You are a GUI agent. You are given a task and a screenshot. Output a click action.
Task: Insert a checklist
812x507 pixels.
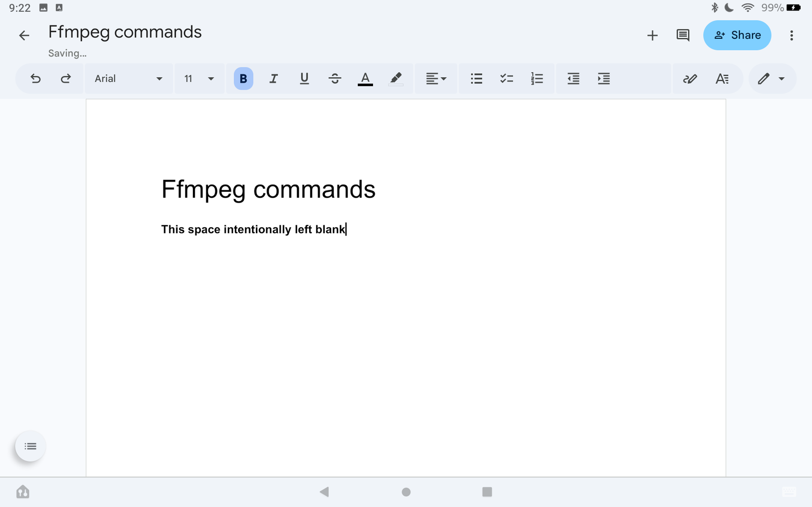coord(506,79)
